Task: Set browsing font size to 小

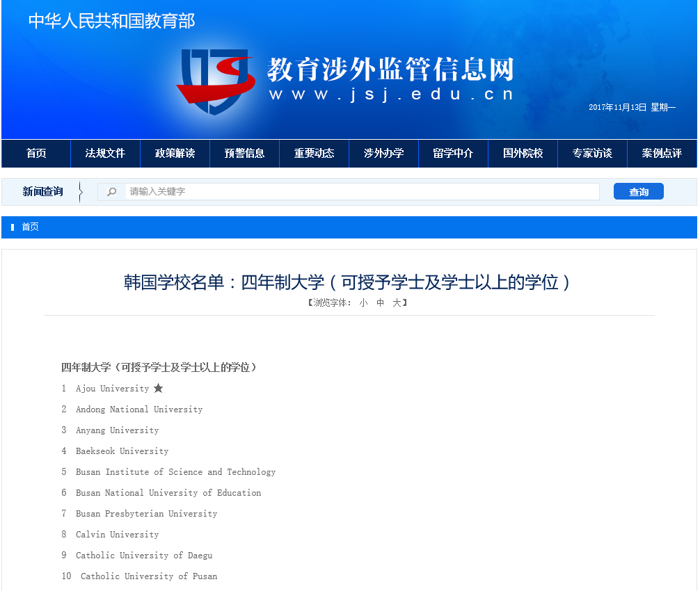Action: (x=363, y=303)
